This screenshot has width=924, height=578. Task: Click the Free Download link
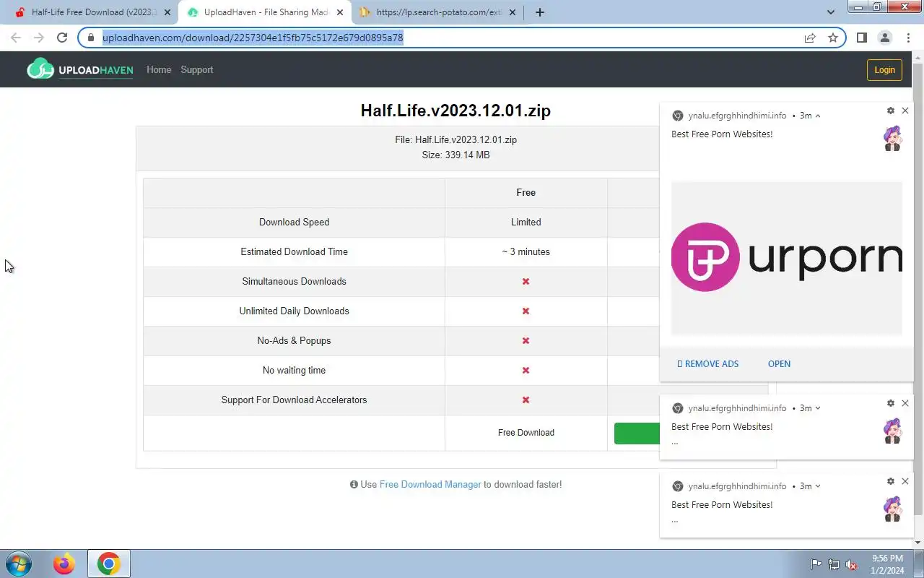[x=526, y=433]
